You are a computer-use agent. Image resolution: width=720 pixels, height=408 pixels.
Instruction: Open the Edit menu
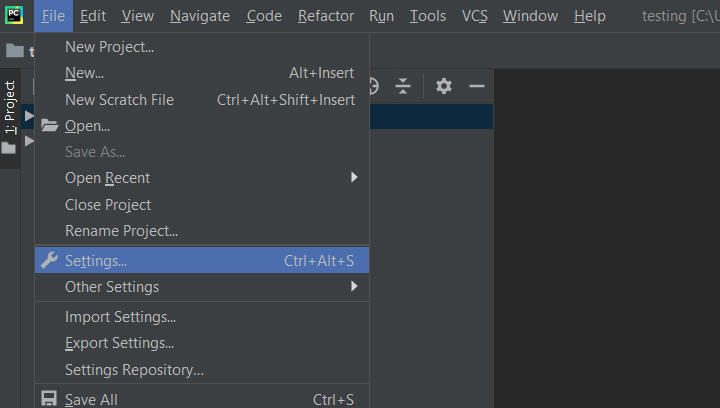pyautogui.click(x=93, y=16)
